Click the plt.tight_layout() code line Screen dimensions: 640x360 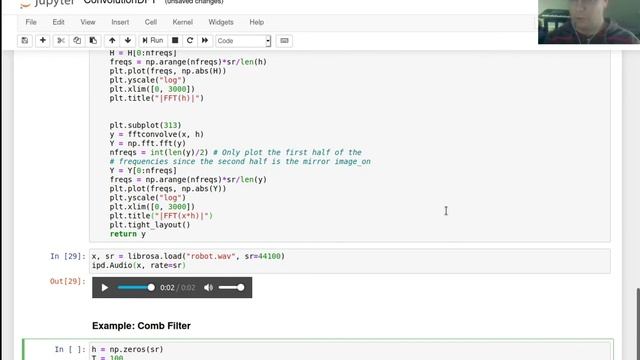pyautogui.click(x=150, y=225)
